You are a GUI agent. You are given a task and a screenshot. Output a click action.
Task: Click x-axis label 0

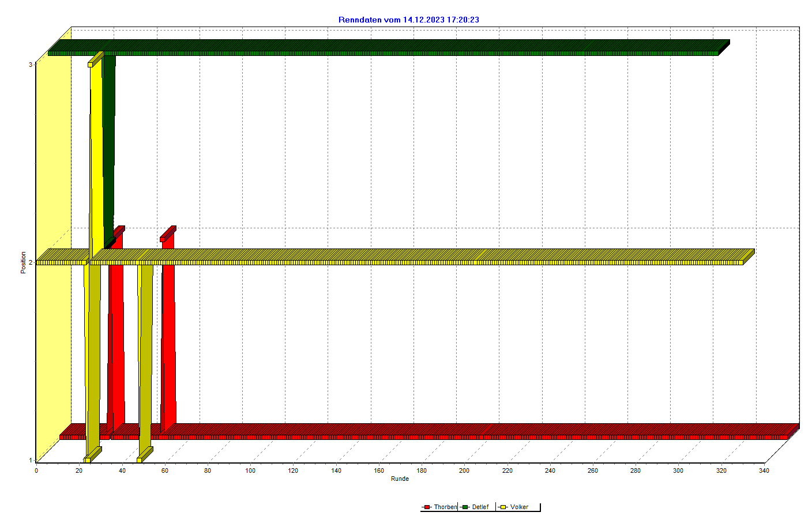(x=36, y=470)
